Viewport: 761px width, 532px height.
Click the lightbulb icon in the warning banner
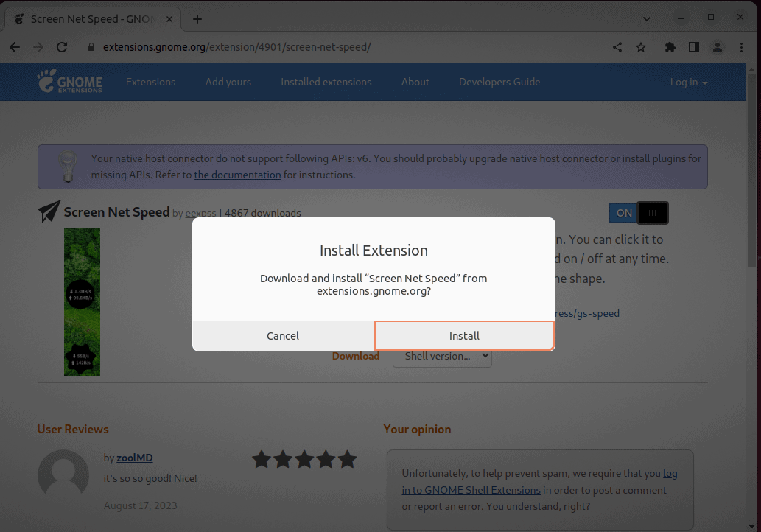(x=68, y=167)
